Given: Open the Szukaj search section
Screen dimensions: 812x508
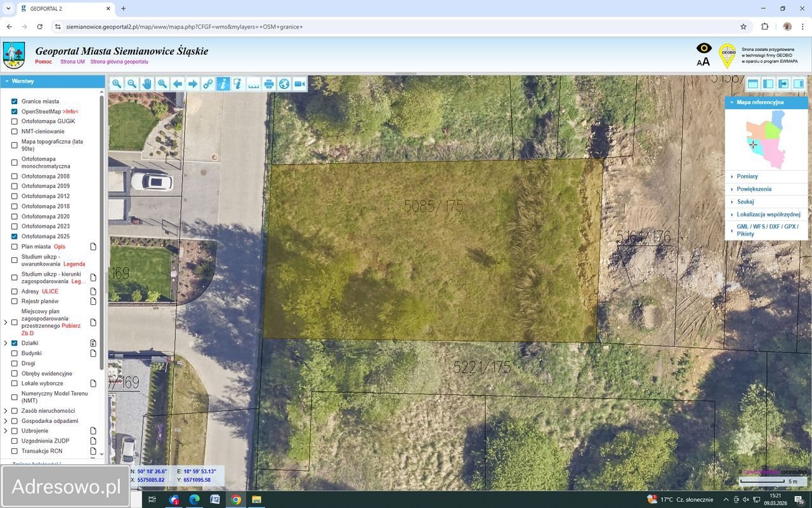Looking at the screenshot, I should point(745,202).
